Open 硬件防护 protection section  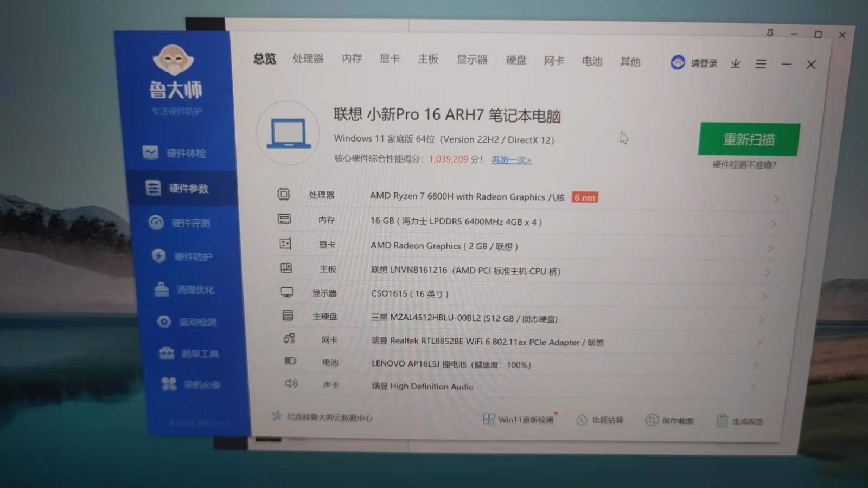182,256
